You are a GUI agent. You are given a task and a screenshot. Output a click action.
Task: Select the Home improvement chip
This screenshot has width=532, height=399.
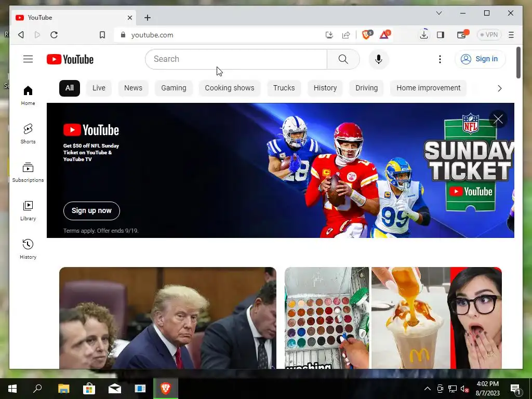(x=428, y=88)
